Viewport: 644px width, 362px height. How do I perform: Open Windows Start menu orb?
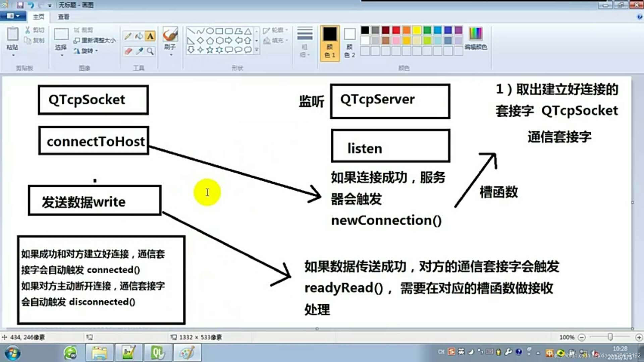tap(13, 353)
